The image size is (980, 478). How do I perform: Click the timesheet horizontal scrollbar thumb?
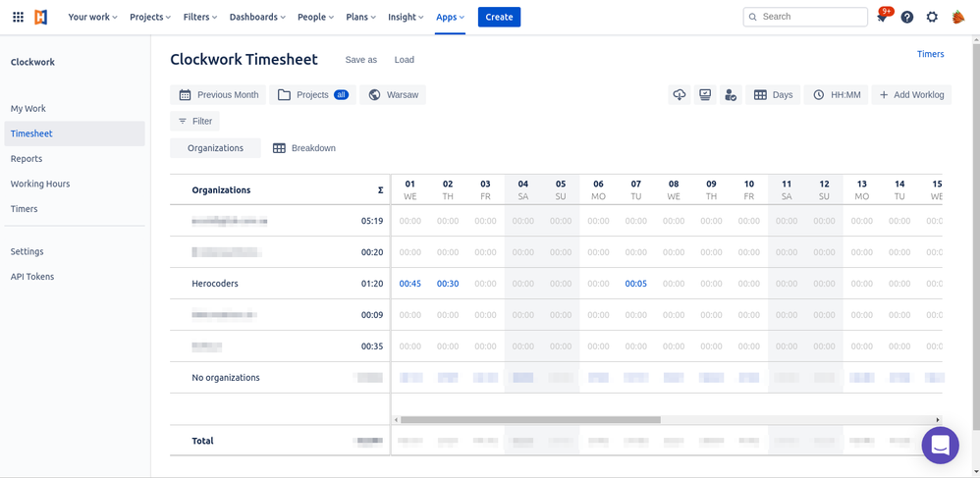[x=530, y=420]
